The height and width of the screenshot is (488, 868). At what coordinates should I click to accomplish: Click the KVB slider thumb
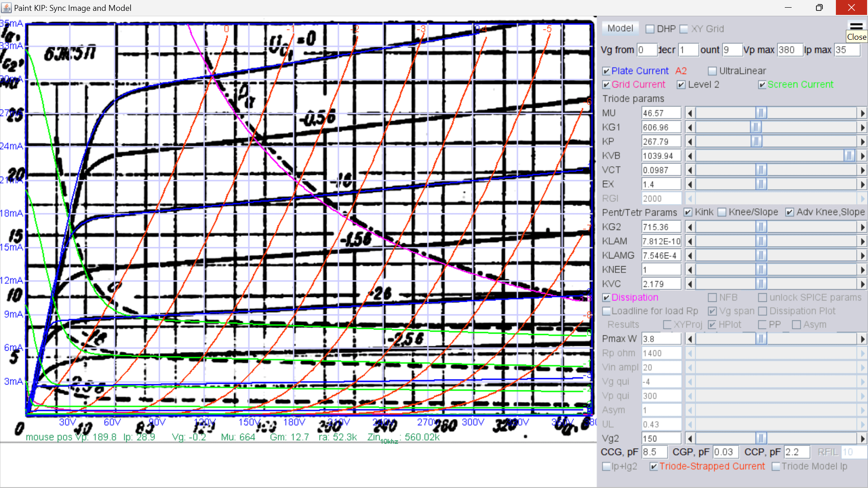click(849, 156)
